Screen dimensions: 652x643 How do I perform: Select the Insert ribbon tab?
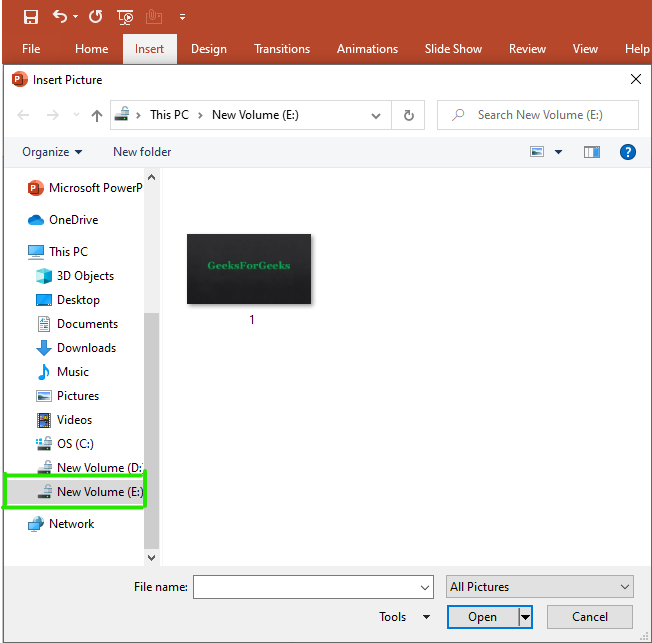pyautogui.click(x=149, y=49)
